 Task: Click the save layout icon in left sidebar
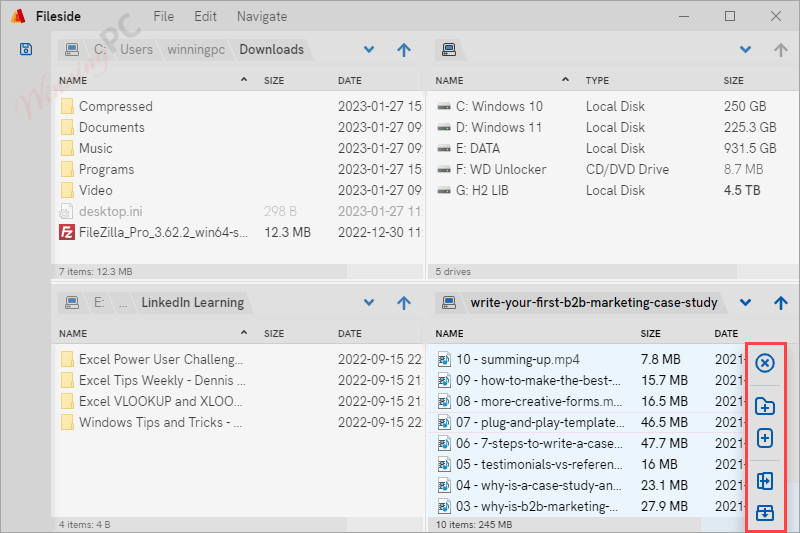pos(26,49)
